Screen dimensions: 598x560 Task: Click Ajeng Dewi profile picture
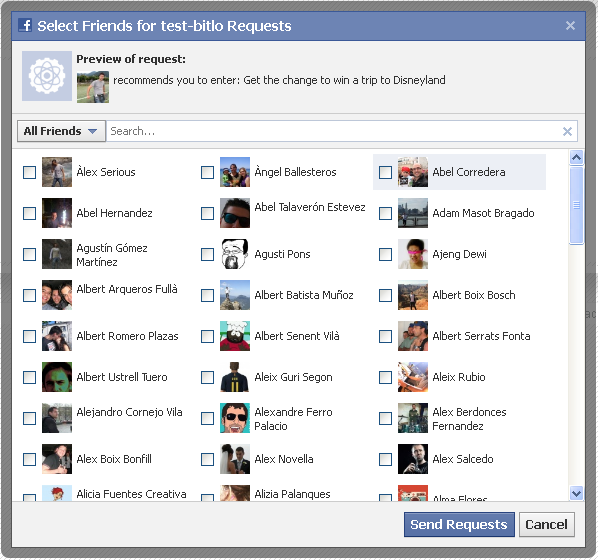[x=413, y=254]
